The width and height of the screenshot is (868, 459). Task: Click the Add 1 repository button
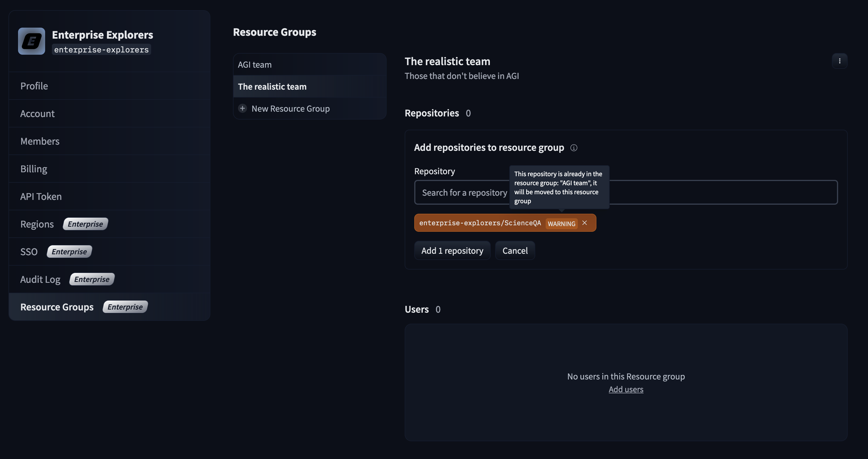(452, 250)
